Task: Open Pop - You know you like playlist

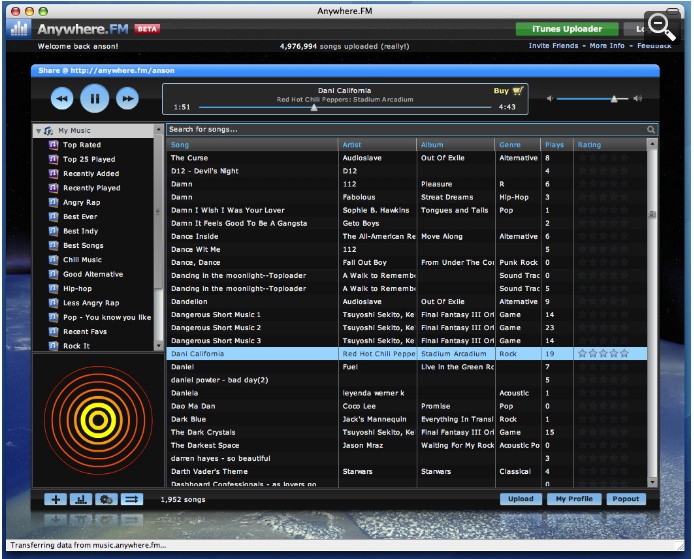Action: click(107, 317)
